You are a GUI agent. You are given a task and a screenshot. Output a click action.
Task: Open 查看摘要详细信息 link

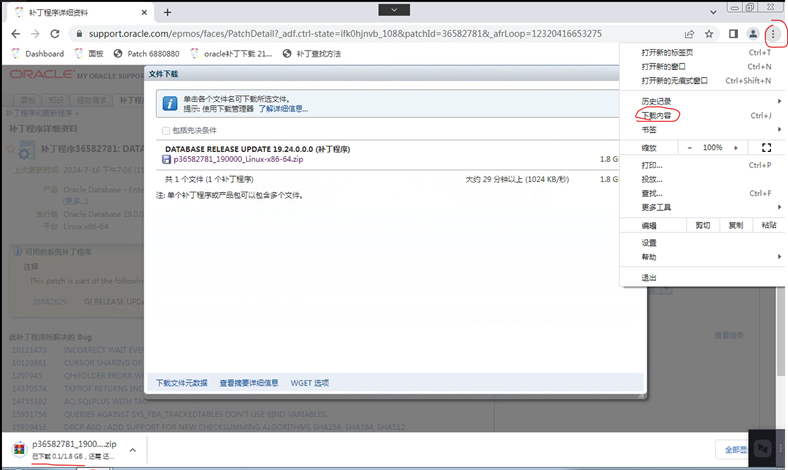pos(249,383)
